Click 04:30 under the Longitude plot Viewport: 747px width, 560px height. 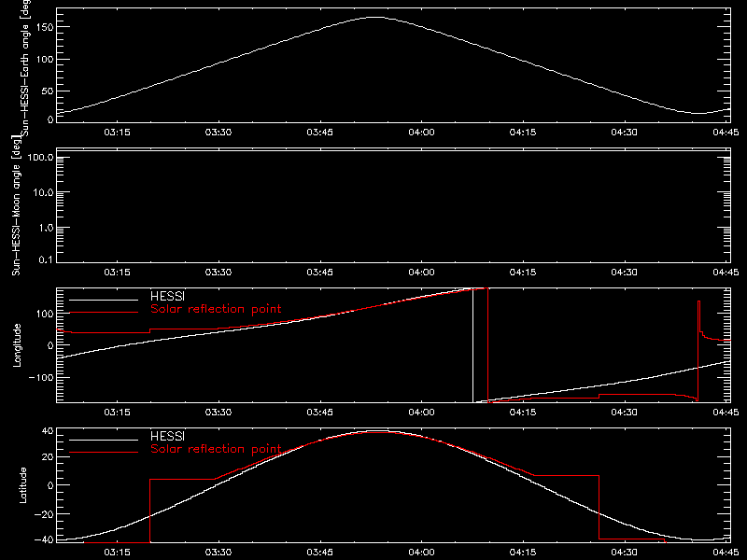click(624, 413)
